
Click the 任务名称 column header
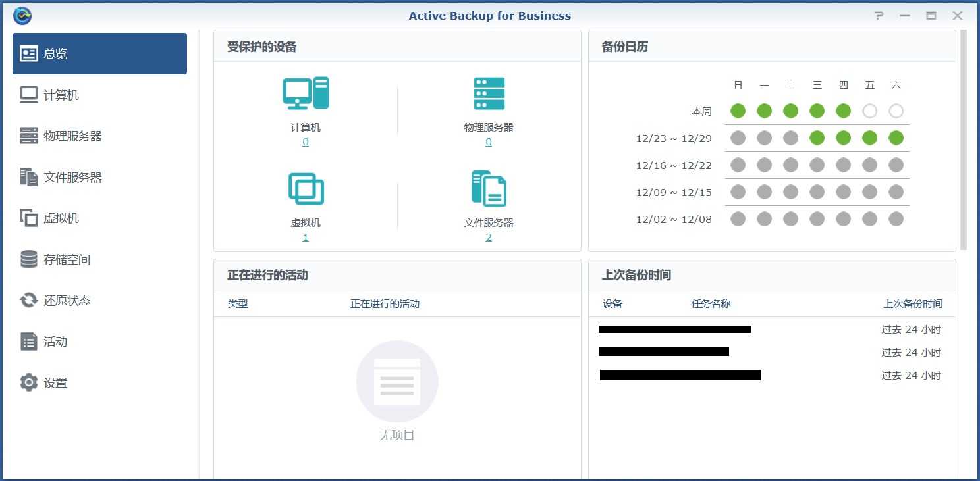click(711, 304)
